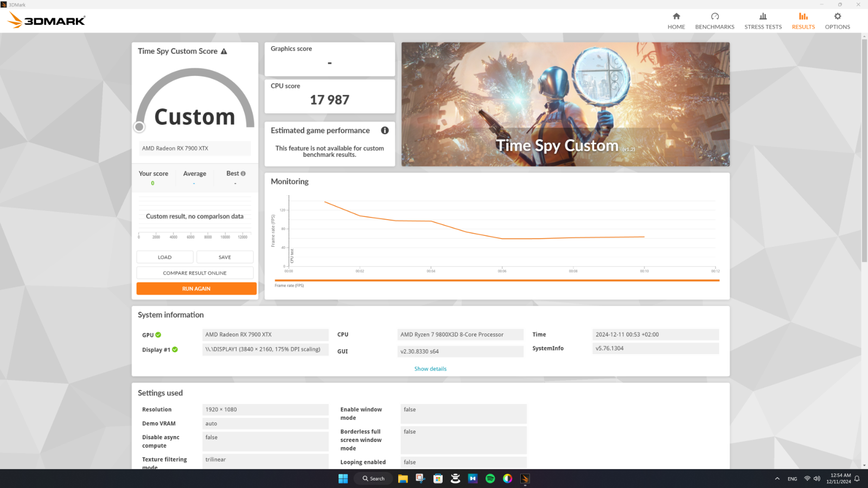Screen dimensions: 868x488
Task: Click the Graphics score panel
Action: [x=329, y=59]
